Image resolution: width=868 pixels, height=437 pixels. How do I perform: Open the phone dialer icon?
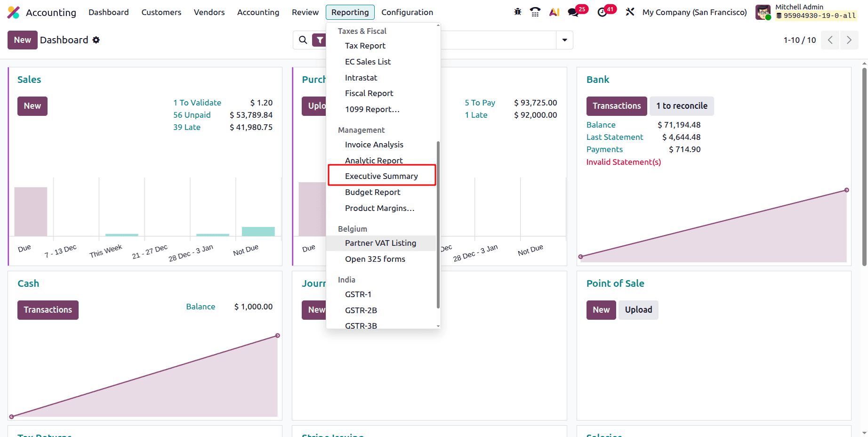click(535, 12)
